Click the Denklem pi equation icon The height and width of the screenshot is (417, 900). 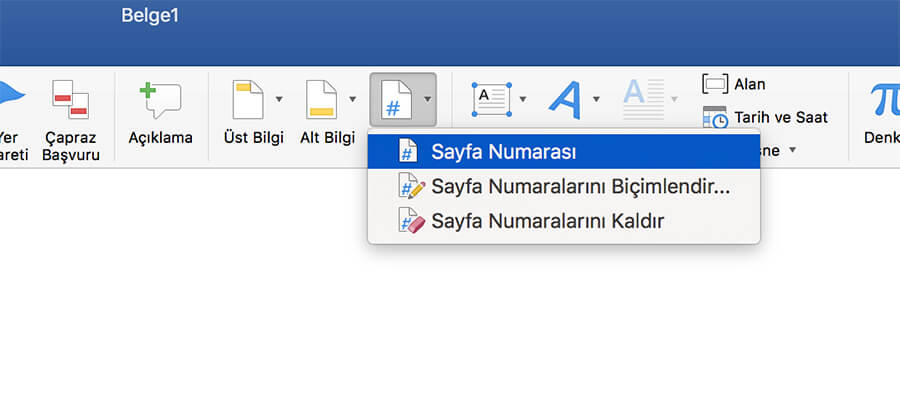pos(885,100)
